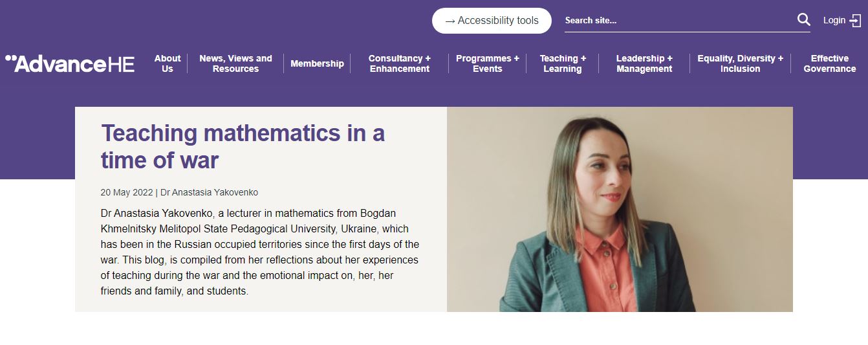Expand Equality, Diversity + Inclusion menu

click(x=740, y=63)
